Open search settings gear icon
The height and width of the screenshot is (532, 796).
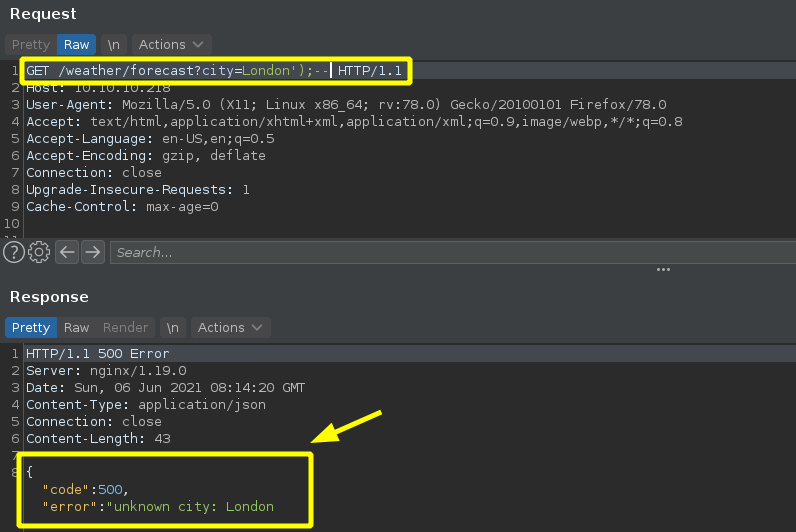(x=40, y=252)
